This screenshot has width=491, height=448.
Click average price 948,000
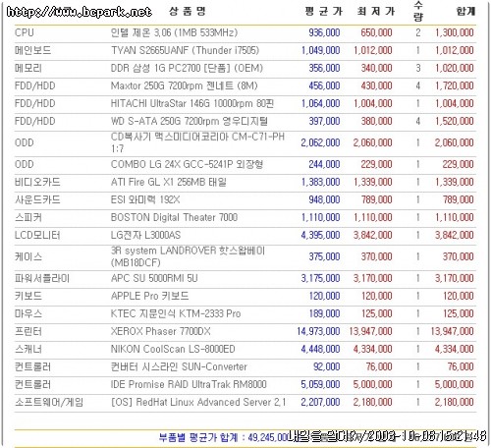[324, 199]
